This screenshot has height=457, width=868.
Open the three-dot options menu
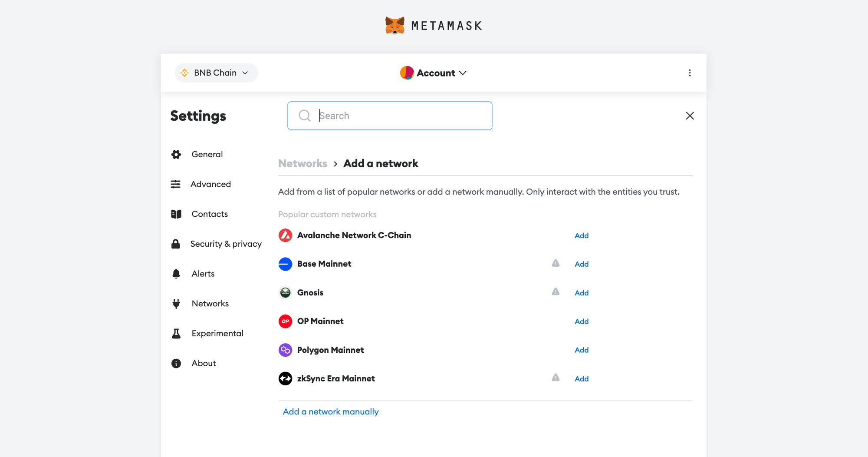690,73
